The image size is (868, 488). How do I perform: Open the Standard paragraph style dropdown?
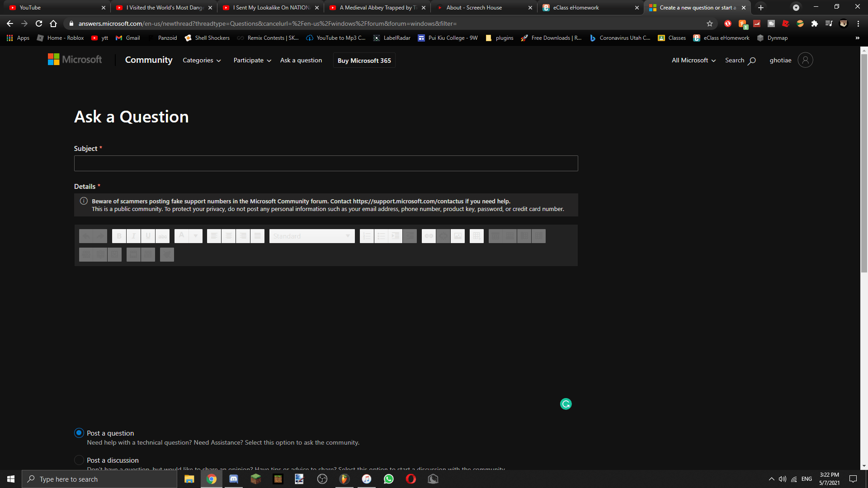pyautogui.click(x=312, y=236)
